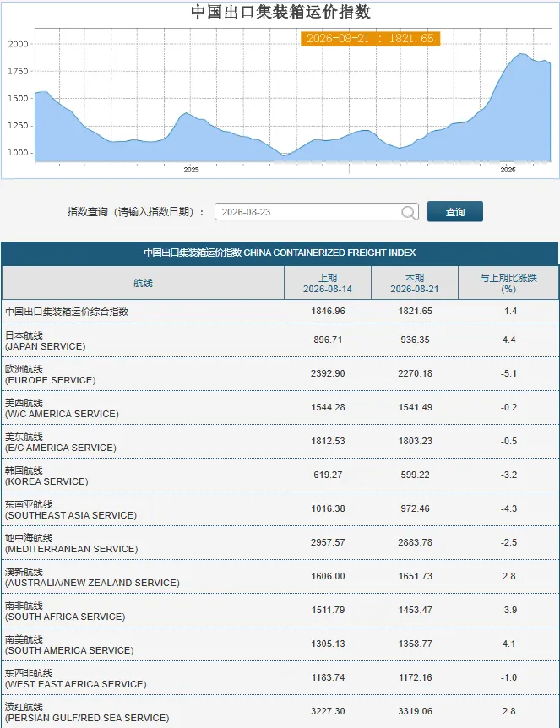This screenshot has height=728, width=560.
Task: Click the composite index previous value 1846.96
Action: (x=328, y=311)
